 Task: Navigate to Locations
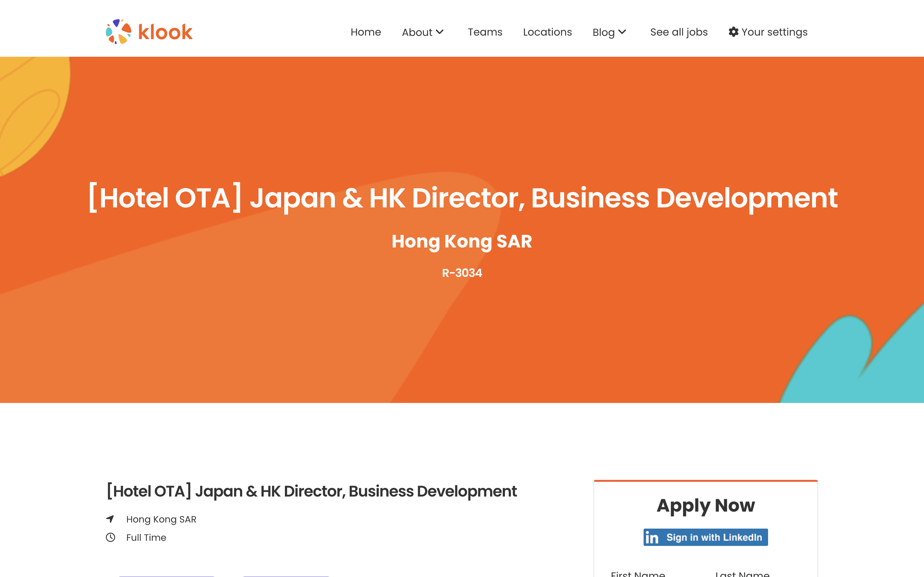pyautogui.click(x=547, y=32)
